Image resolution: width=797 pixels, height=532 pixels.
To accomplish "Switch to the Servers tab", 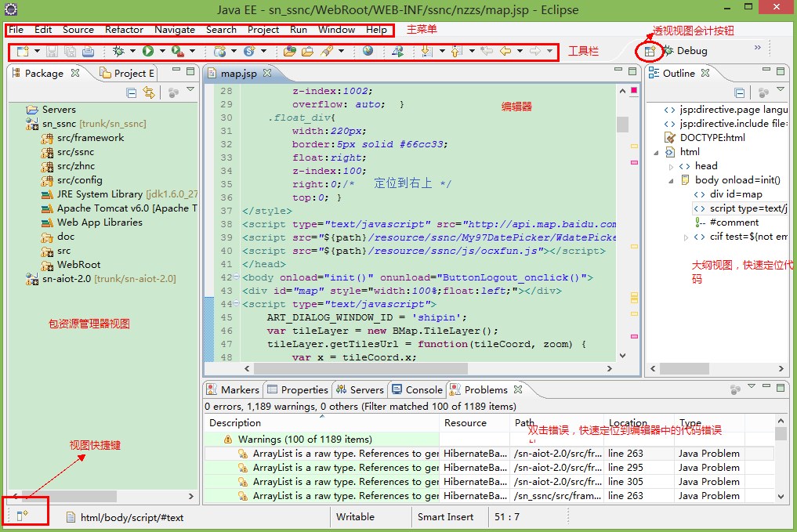I will [360, 389].
